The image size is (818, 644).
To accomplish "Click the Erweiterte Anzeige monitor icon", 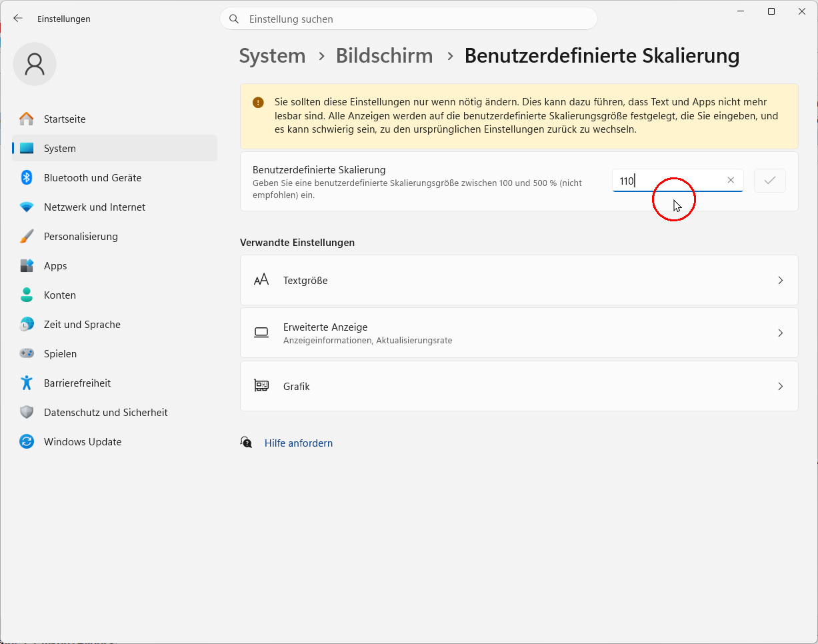I will [x=261, y=333].
